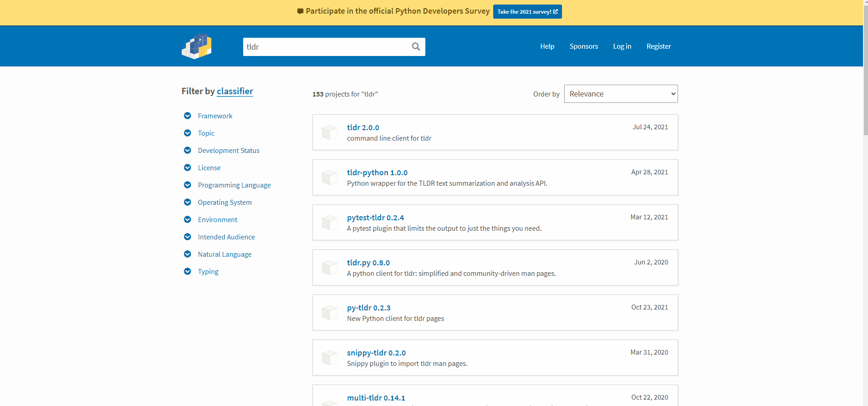Screen dimensions: 868x406
Task: Click the PyPI logo in header
Action: [197, 46]
